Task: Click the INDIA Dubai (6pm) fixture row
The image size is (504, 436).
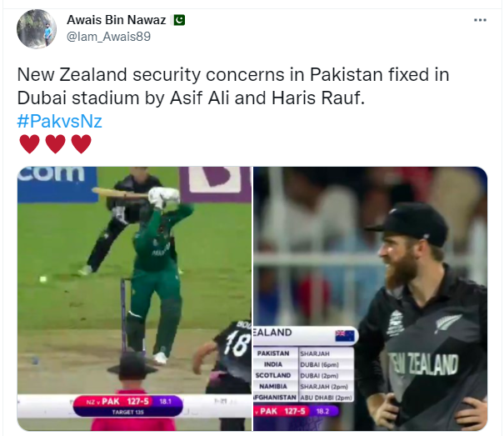Action: click(x=303, y=364)
